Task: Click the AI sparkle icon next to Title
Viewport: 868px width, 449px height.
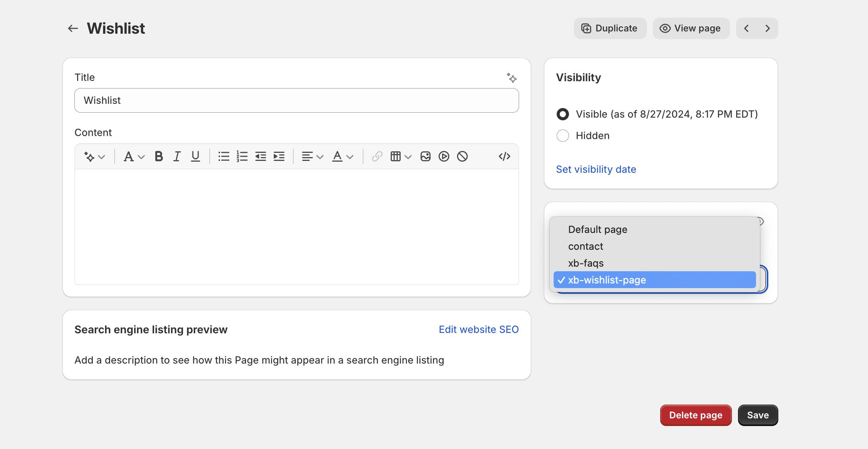Action: (511, 78)
